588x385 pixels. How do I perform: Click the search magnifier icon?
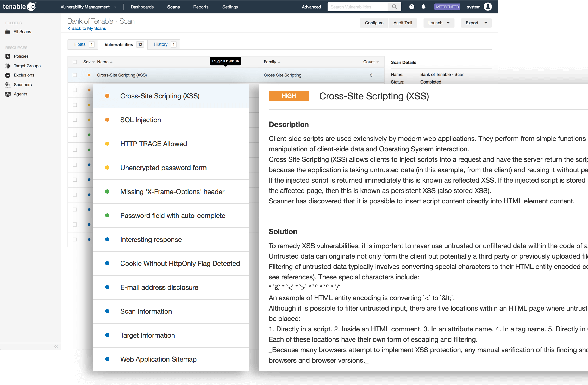395,7
